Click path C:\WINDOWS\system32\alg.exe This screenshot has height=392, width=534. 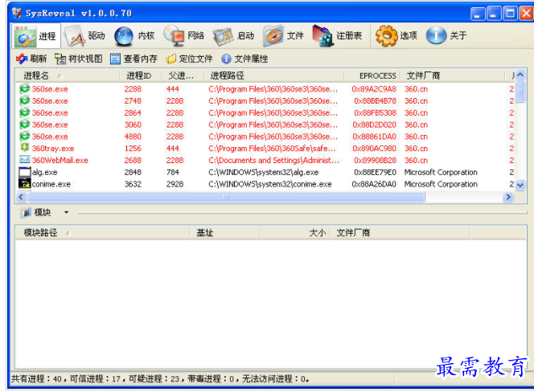264,173
